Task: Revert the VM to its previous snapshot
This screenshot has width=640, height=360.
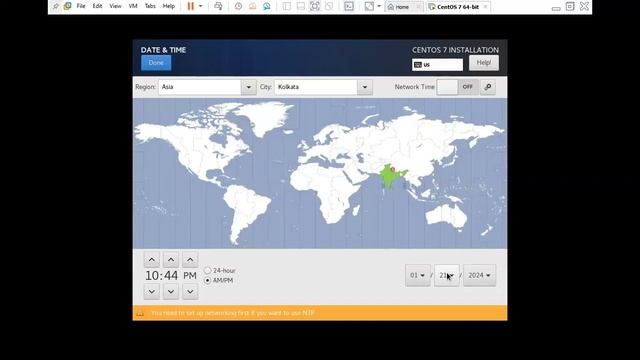Action: (253, 6)
